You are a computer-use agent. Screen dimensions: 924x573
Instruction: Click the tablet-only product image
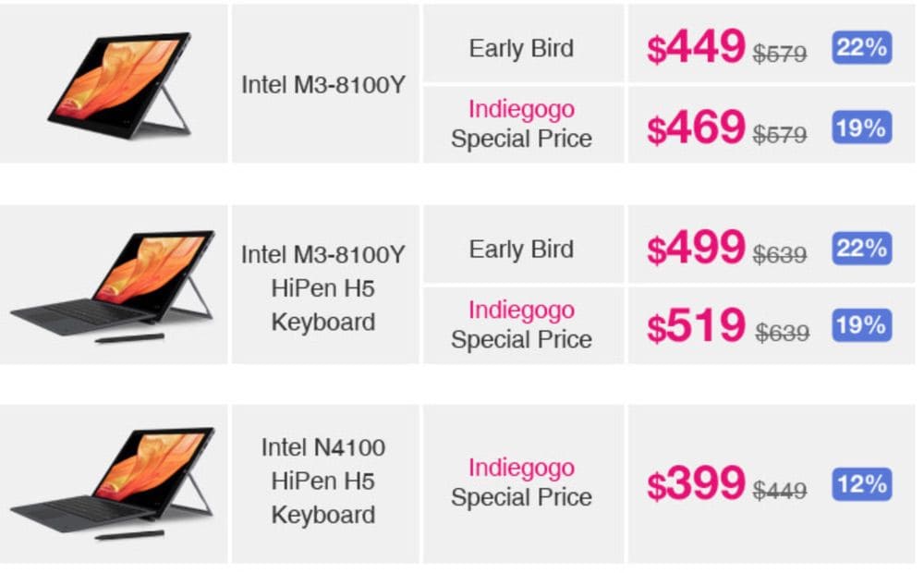[120, 85]
